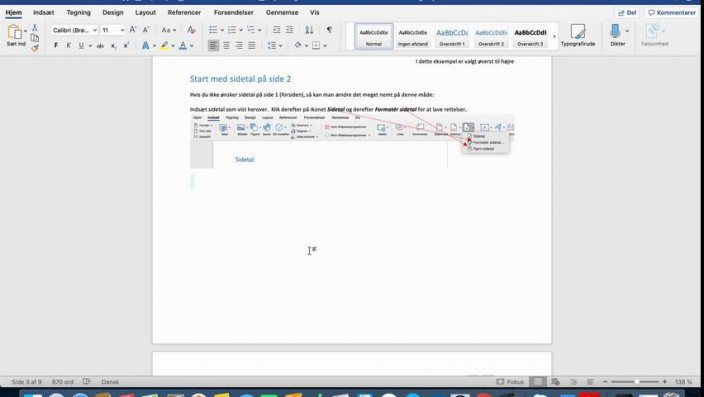
Task: Apply the Overskrift 1 style
Action: pyautogui.click(x=452, y=36)
